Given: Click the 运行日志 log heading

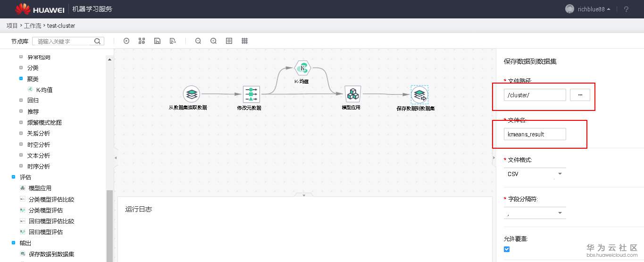Looking at the screenshot, I should (139, 209).
